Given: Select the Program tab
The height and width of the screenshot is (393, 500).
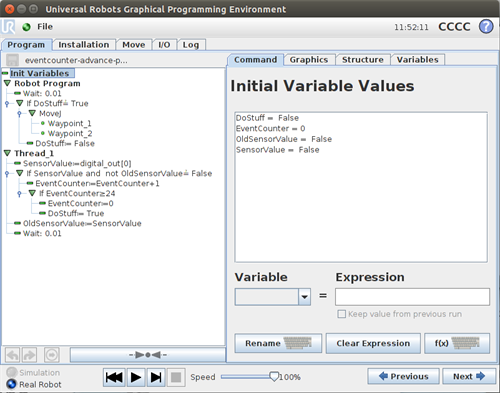Looking at the screenshot, I should click(x=26, y=45).
